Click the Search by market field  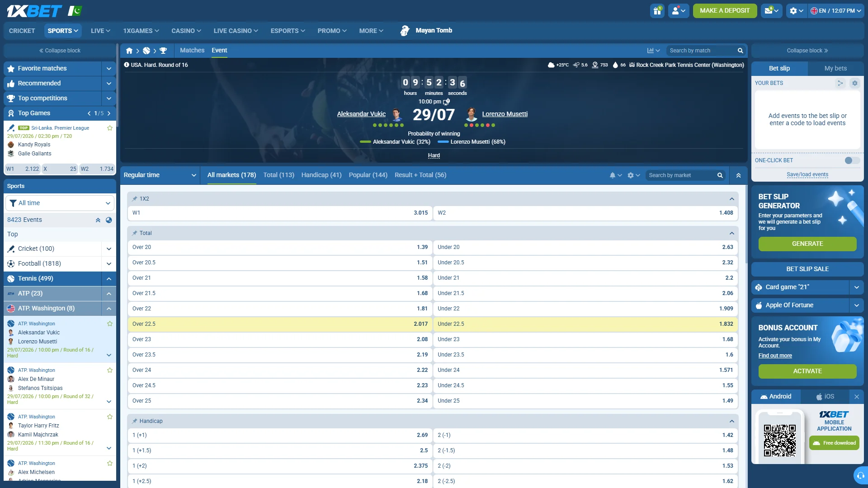680,175
